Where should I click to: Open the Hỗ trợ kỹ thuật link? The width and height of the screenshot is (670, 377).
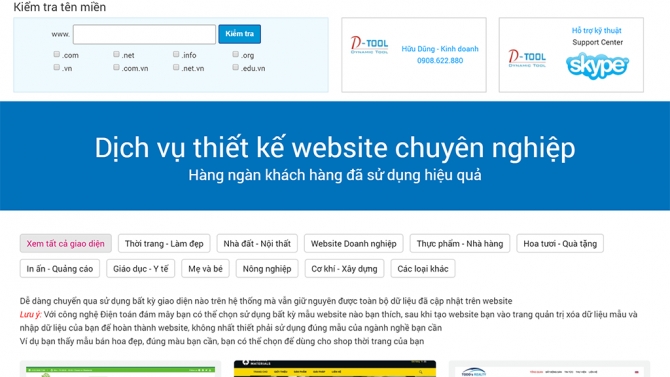pos(597,30)
